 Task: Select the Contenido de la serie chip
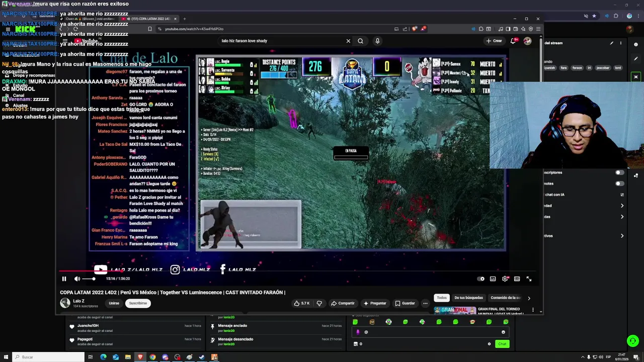tap(505, 298)
